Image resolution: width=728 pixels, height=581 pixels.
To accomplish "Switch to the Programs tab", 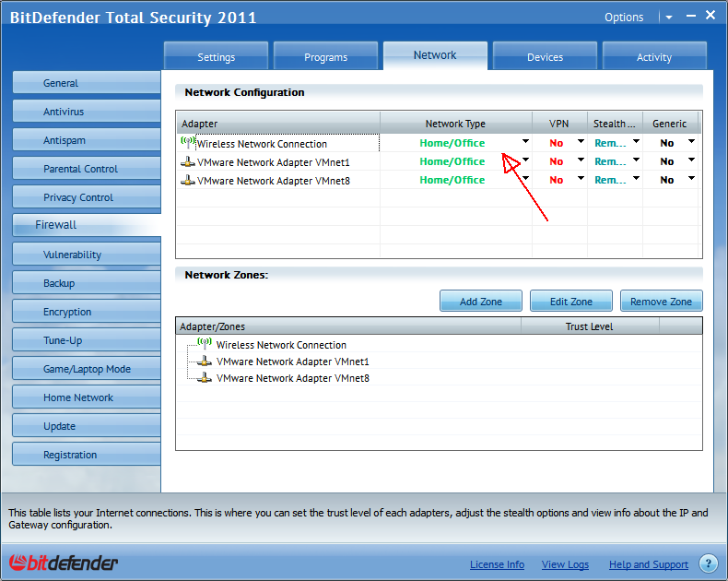I will pyautogui.click(x=325, y=56).
